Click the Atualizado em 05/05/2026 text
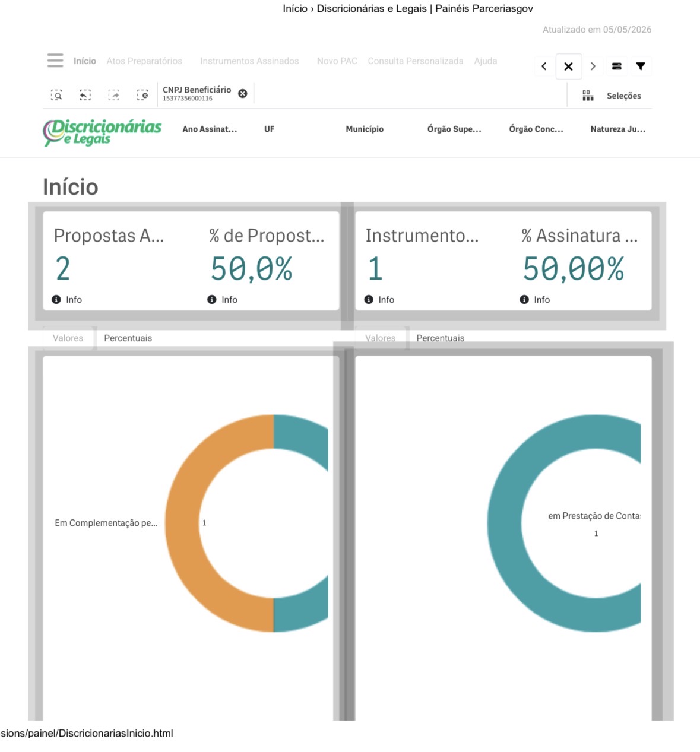 pos(597,30)
